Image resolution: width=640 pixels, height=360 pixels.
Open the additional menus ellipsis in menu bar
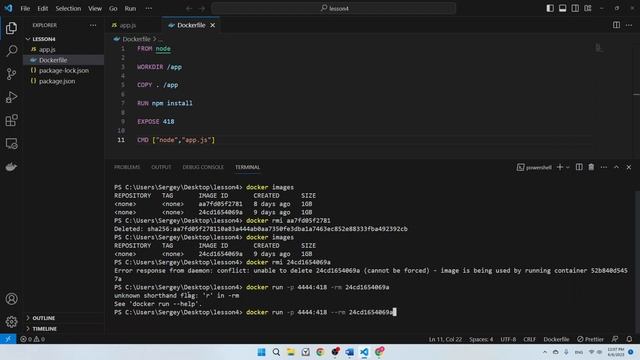click(149, 8)
